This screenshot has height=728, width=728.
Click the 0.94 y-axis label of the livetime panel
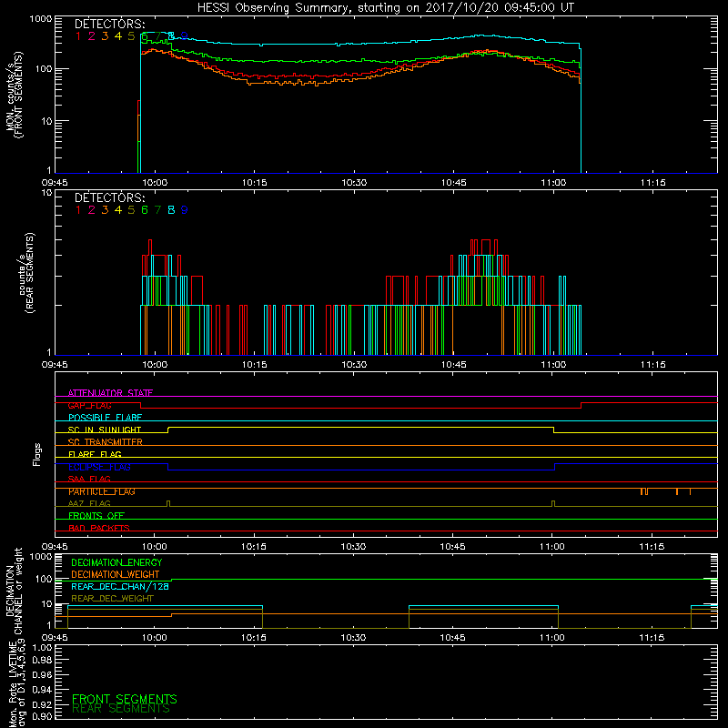tap(43, 689)
